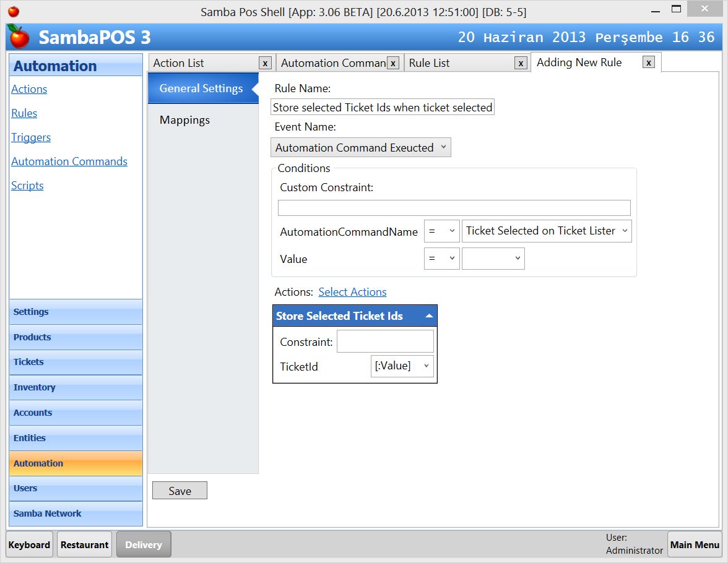Close the Automation Commands tab
The height and width of the screenshot is (563, 728).
point(392,62)
